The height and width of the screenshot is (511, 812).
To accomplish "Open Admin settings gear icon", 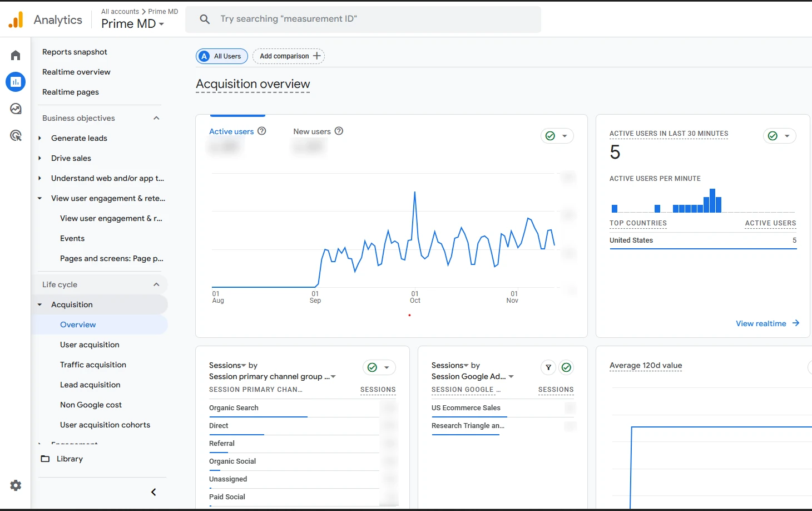I will coord(16,485).
